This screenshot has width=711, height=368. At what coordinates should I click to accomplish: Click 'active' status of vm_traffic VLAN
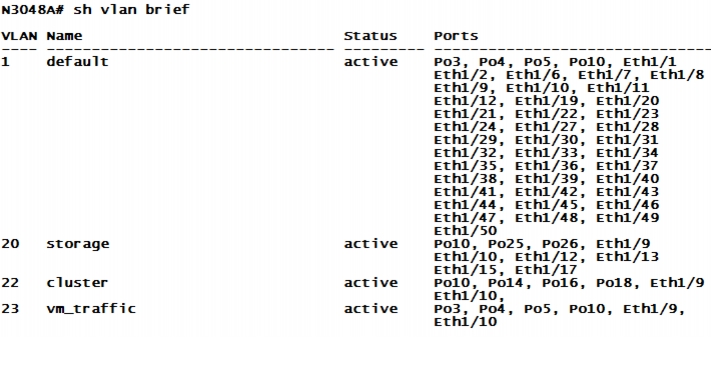click(370, 309)
